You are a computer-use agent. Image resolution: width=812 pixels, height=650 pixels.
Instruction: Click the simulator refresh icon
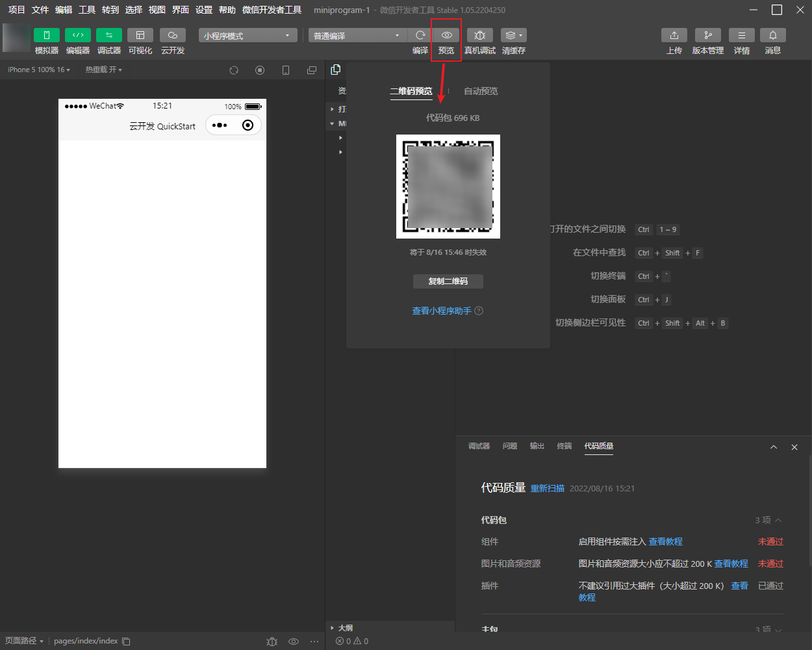[234, 70]
